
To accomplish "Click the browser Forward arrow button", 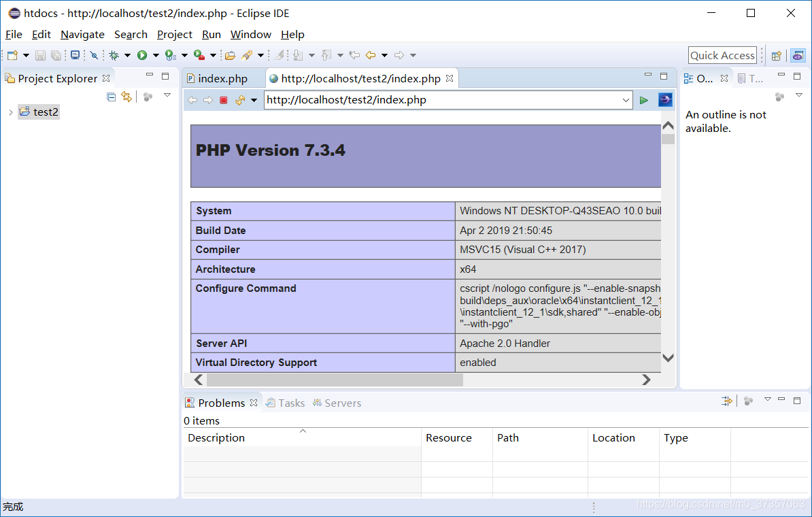I will click(208, 100).
